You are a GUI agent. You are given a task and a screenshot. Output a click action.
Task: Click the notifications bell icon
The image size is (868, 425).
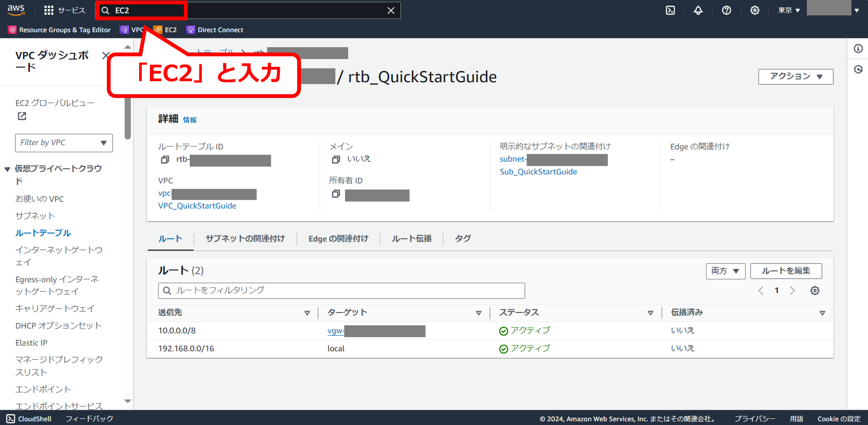click(x=698, y=11)
